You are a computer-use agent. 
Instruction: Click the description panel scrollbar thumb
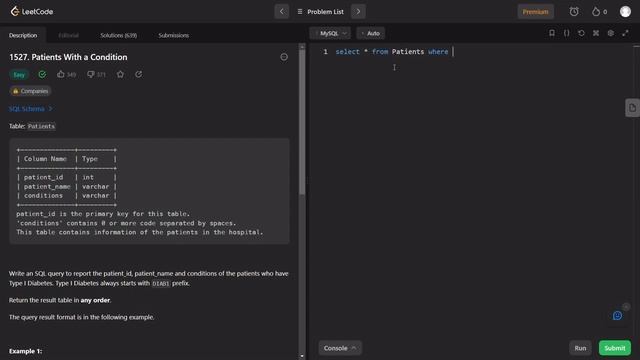pos(302,122)
